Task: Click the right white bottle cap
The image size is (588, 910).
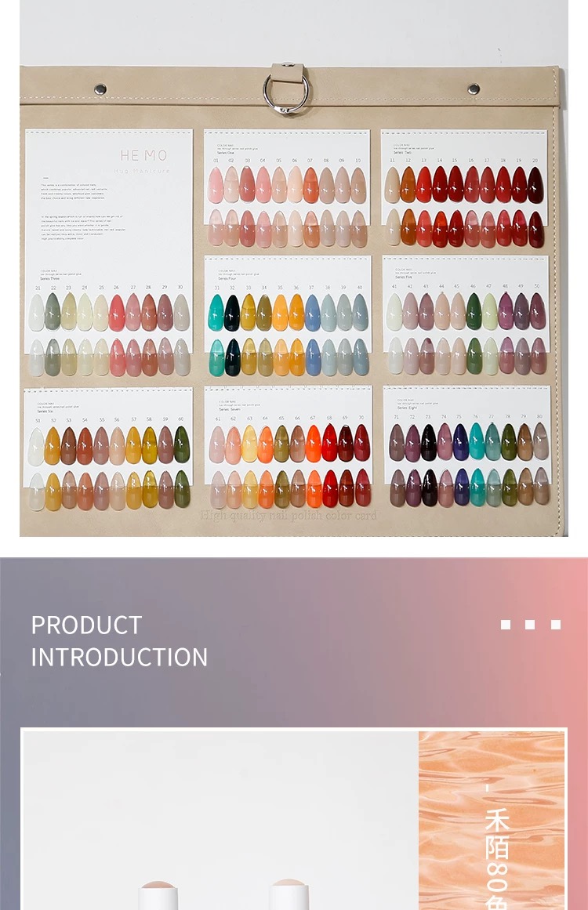Action: [x=289, y=894]
